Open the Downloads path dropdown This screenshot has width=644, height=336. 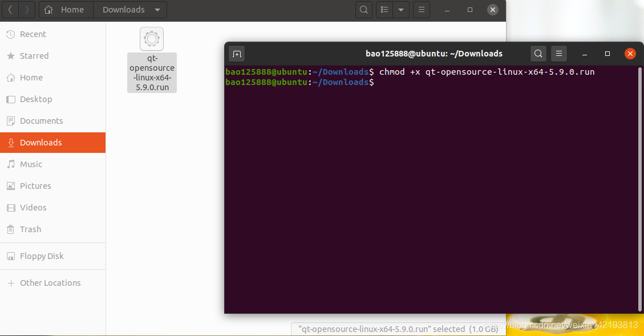point(157,10)
